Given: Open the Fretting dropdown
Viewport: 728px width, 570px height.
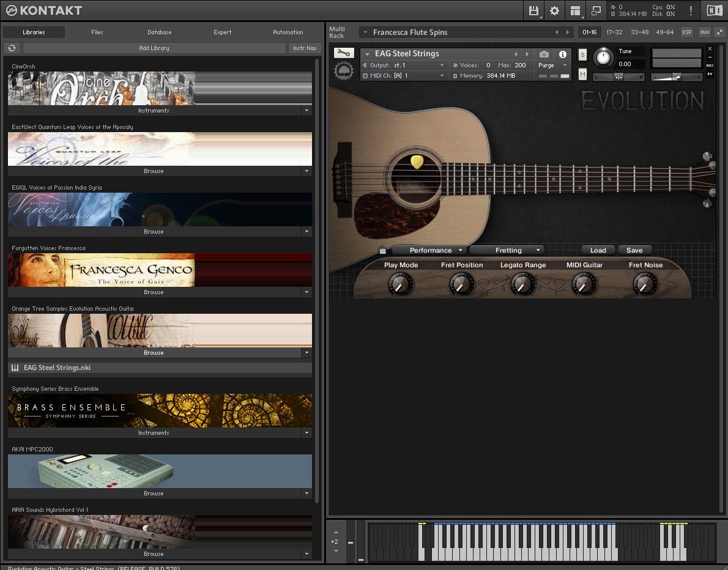Looking at the screenshot, I should (506, 250).
